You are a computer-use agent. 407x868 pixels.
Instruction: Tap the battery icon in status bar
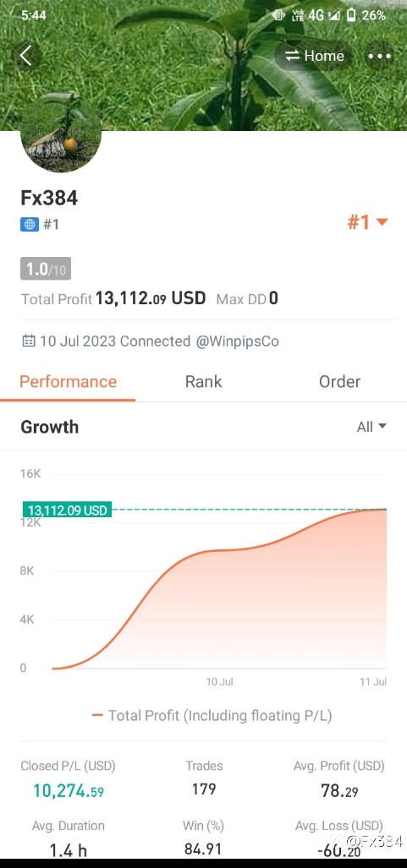click(351, 15)
